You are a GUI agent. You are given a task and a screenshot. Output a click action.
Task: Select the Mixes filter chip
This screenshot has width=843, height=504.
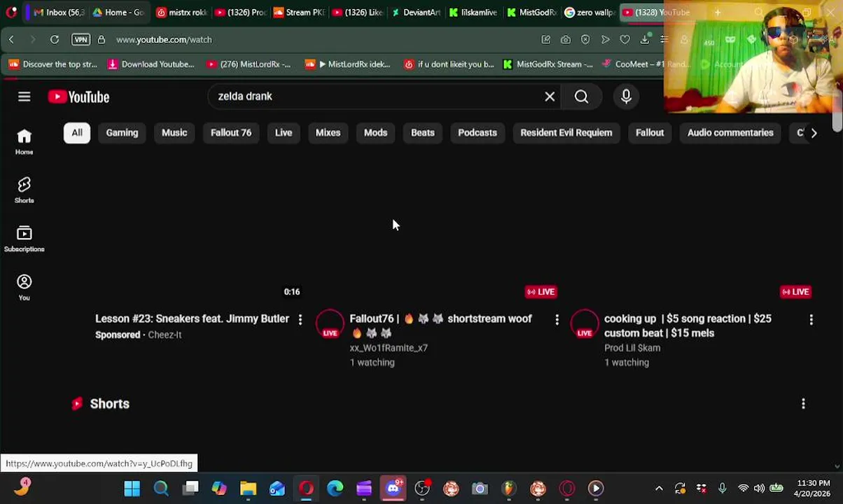click(x=328, y=133)
